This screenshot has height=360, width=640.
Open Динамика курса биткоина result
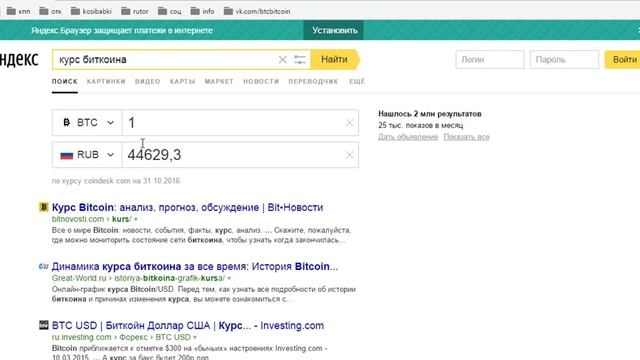click(x=195, y=266)
